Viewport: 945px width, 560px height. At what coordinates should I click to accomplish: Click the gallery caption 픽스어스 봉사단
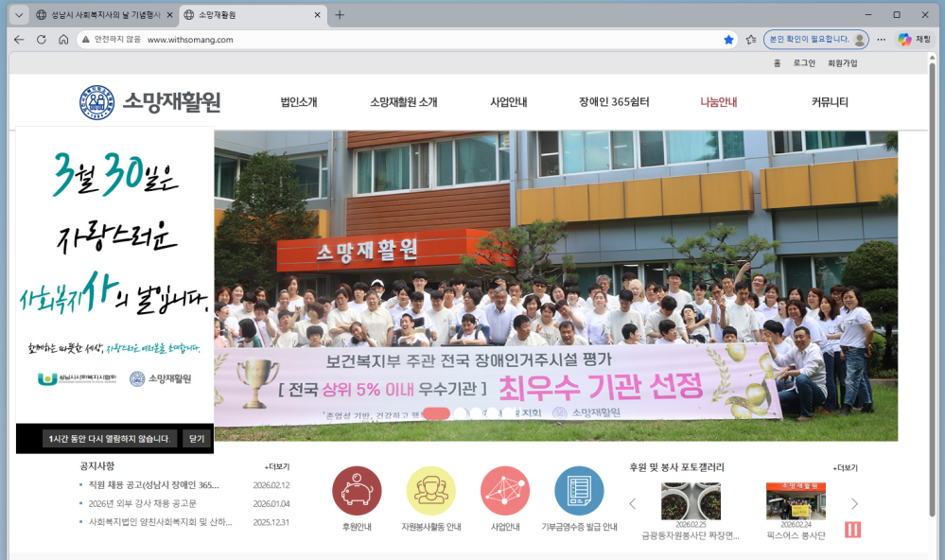796,535
